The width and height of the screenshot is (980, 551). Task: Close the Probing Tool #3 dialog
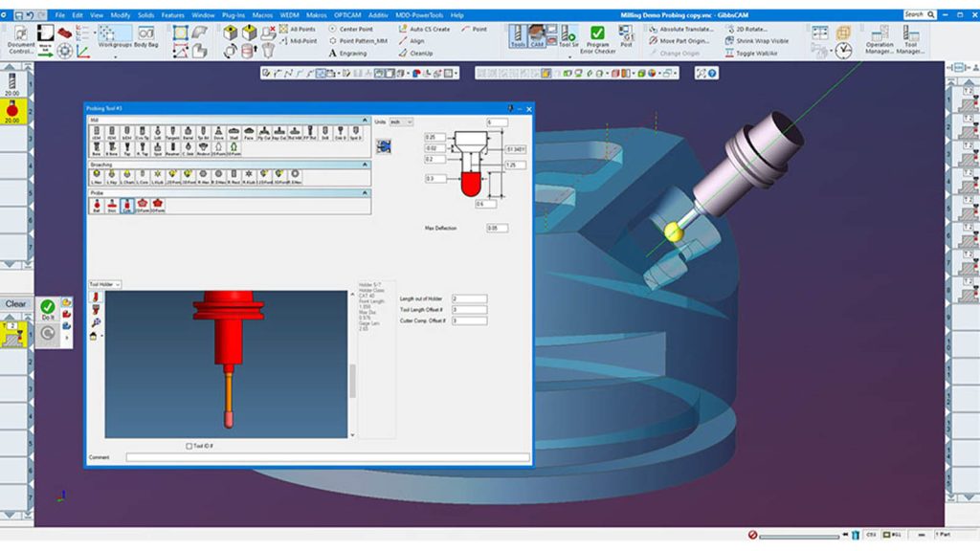click(x=528, y=109)
